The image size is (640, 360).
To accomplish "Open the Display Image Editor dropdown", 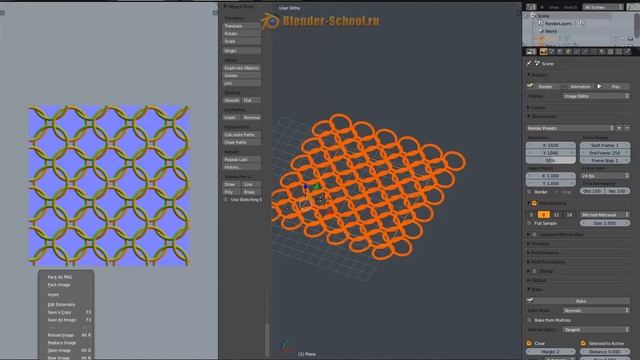I will click(596, 96).
